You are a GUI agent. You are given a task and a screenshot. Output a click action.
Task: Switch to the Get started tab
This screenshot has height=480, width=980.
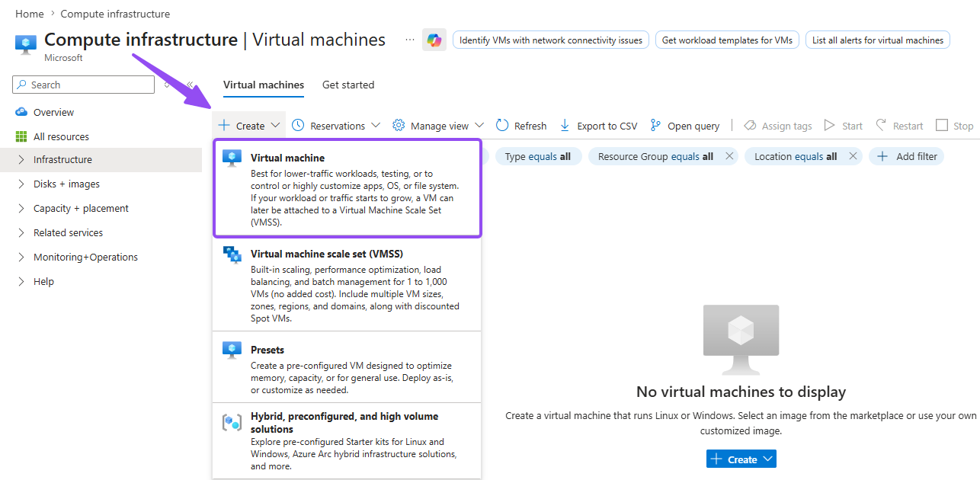348,85
